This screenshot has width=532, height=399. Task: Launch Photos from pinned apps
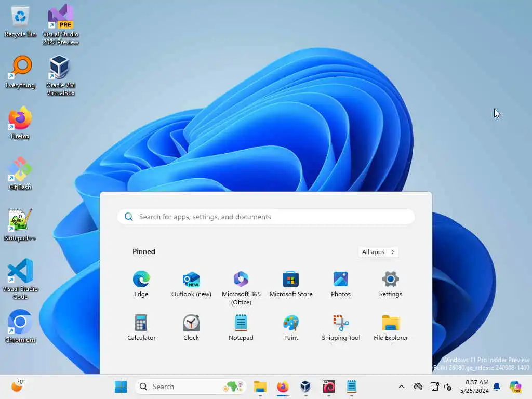pyautogui.click(x=341, y=284)
